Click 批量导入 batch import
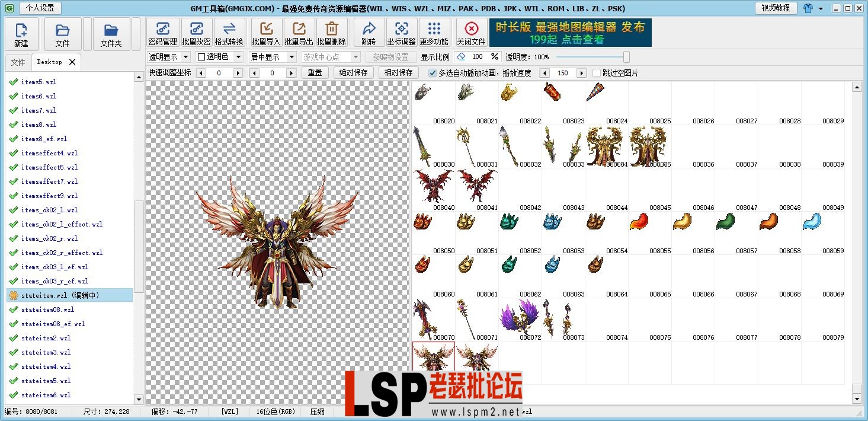 tap(267, 33)
